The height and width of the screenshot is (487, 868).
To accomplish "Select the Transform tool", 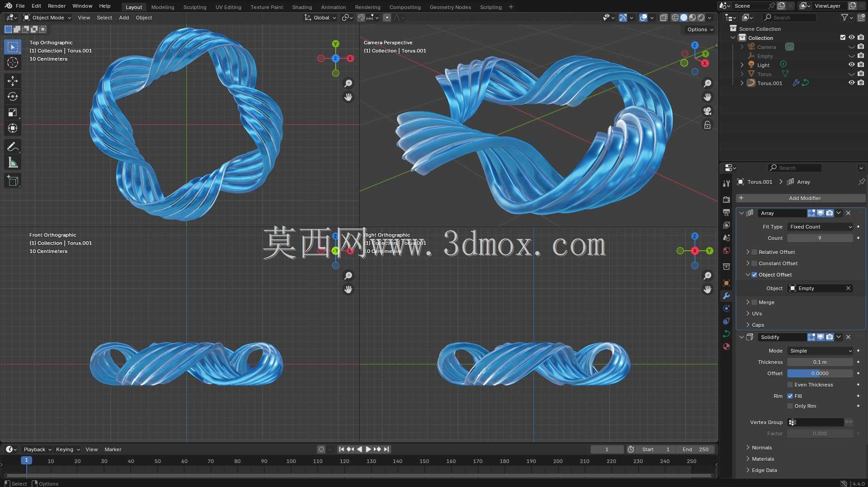I will (13, 129).
